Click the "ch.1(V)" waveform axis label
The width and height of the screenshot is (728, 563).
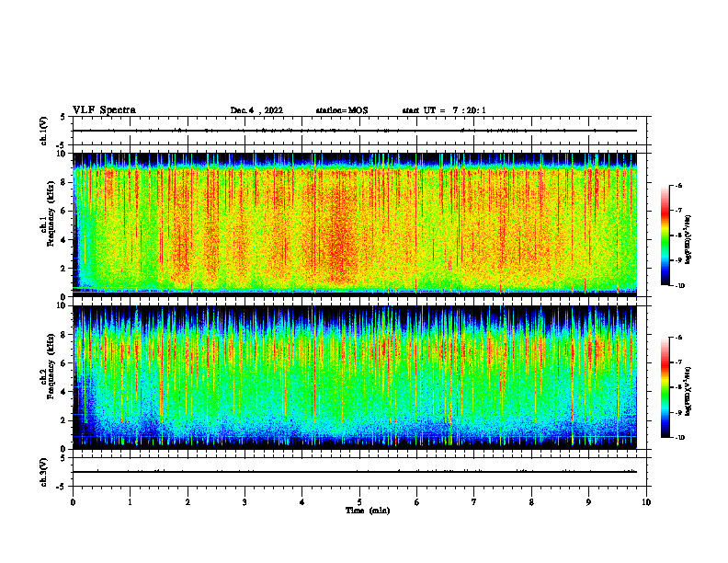point(44,131)
